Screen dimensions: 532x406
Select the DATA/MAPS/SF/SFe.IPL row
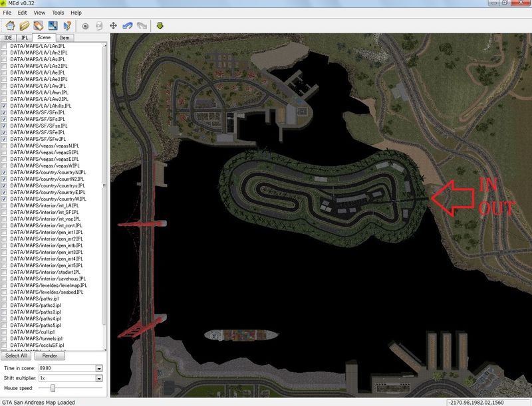38,132
